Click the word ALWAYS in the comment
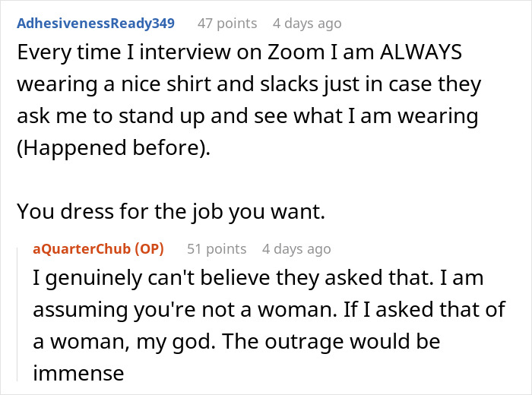The width and height of the screenshot is (532, 395). pos(421,52)
